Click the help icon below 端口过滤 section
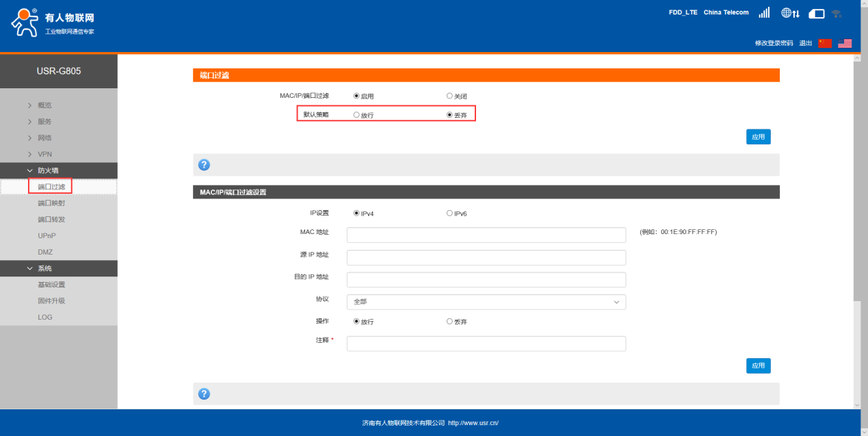This screenshot has width=868, height=436. click(204, 165)
